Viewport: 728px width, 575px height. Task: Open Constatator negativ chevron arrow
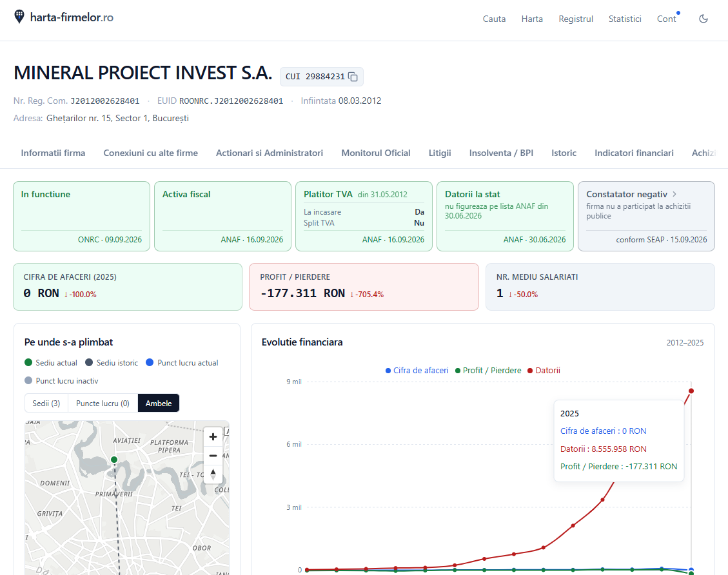pyautogui.click(x=674, y=194)
